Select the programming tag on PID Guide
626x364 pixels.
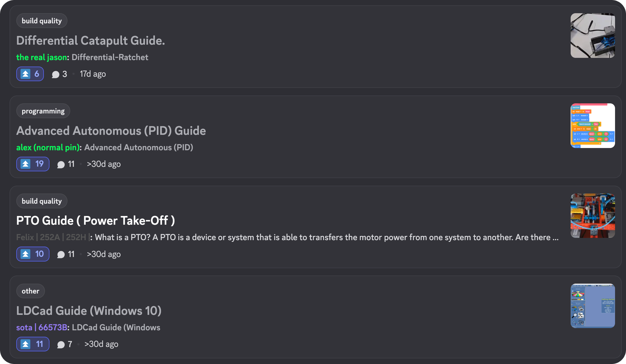tap(43, 111)
